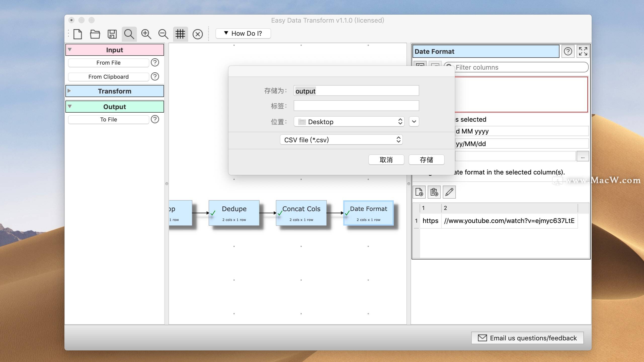Click the export-to-file icon above data table
The image size is (644, 362).
click(x=419, y=192)
